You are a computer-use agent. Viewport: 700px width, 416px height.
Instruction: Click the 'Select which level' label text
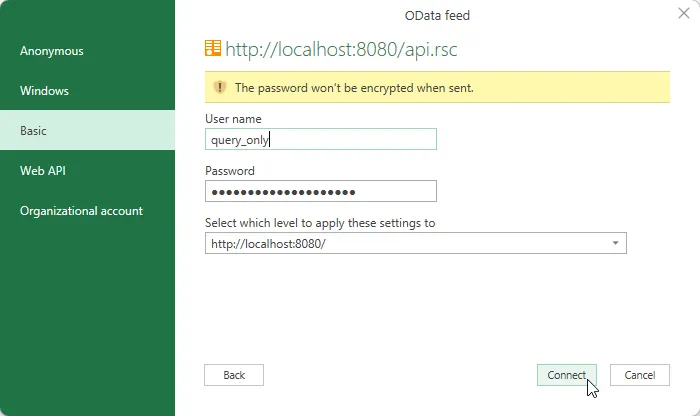coord(320,223)
